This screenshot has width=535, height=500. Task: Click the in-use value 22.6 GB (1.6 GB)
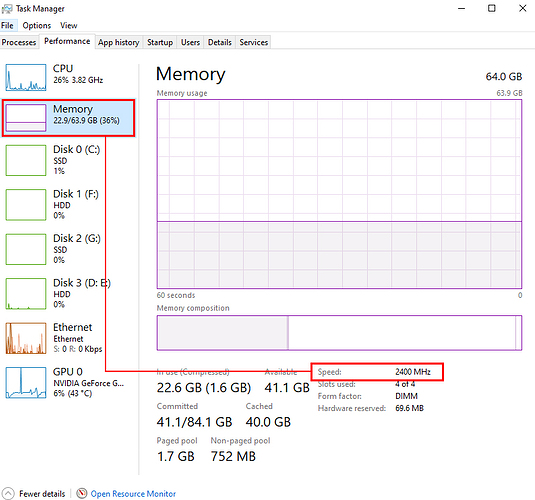204,388
